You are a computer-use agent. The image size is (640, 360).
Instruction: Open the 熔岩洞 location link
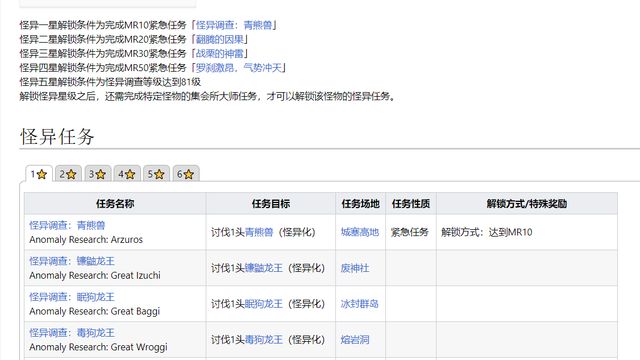355,340
